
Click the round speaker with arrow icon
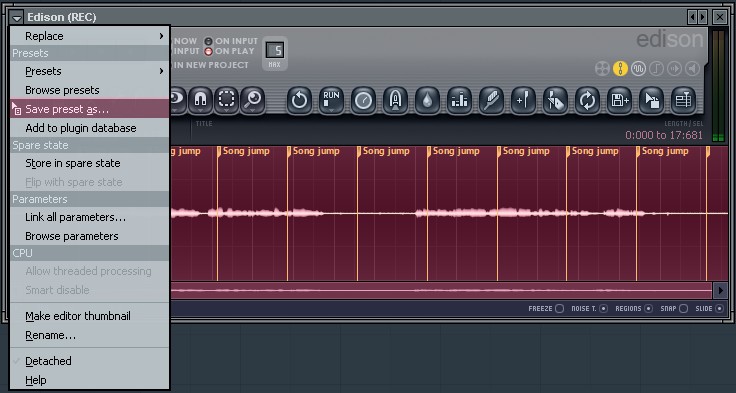click(x=675, y=69)
